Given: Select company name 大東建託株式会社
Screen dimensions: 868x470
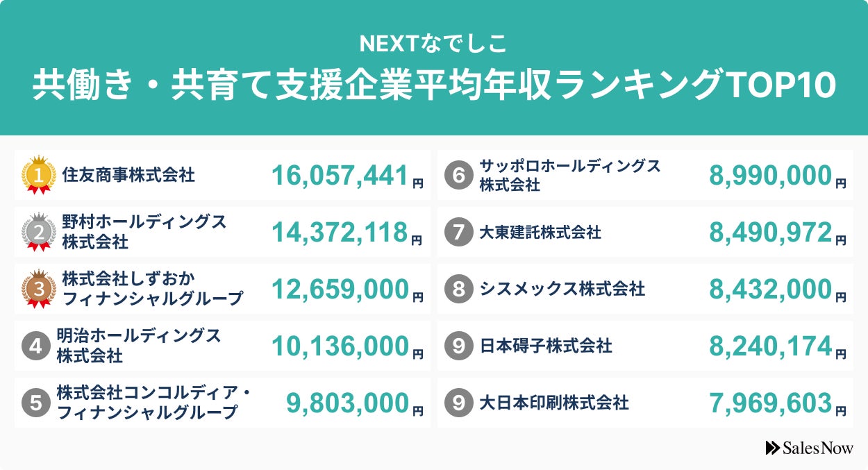Looking at the screenshot, I should pos(540,232).
